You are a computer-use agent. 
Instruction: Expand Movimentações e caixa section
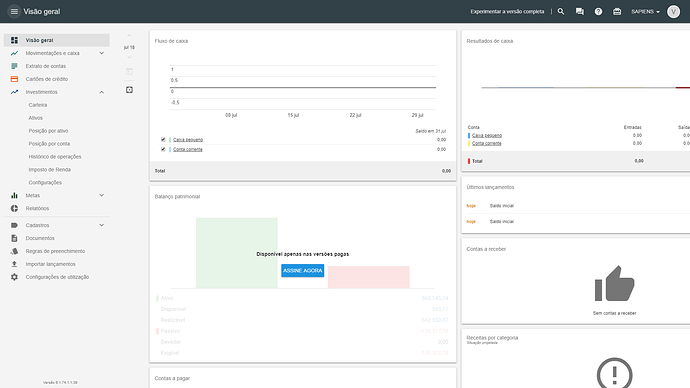tap(102, 53)
